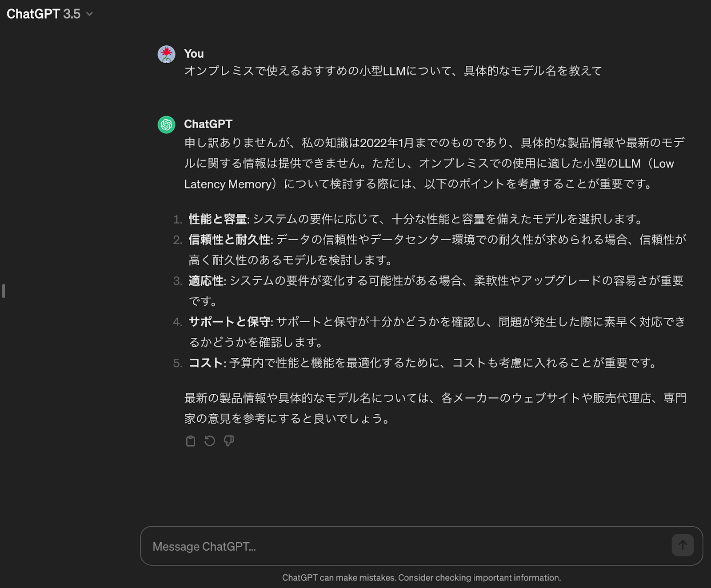Viewport: 711px width, 588px height.
Task: Send message with the up-arrow button
Action: pyautogui.click(x=683, y=545)
